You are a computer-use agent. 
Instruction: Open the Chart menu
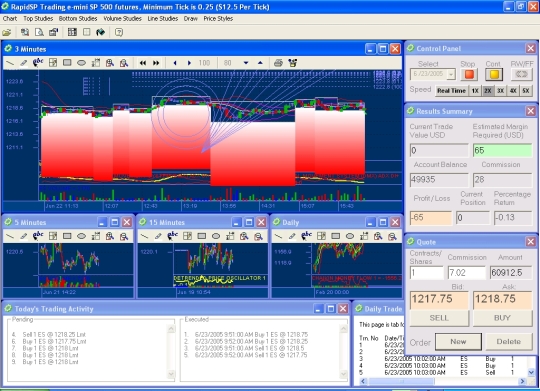(x=10, y=19)
